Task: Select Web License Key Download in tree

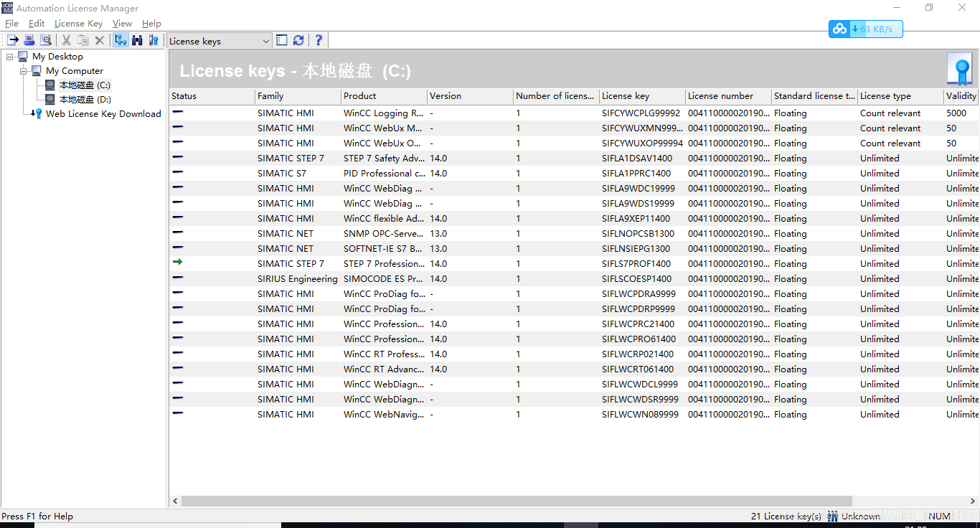Action: pos(103,114)
